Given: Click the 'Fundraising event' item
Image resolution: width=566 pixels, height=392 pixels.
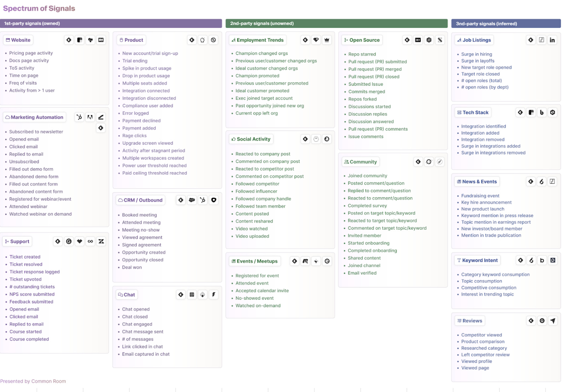Looking at the screenshot, I should point(480,196).
